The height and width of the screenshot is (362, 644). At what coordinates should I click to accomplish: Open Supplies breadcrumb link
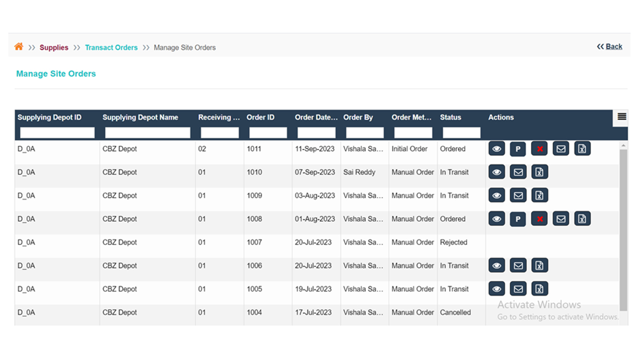coord(54,47)
